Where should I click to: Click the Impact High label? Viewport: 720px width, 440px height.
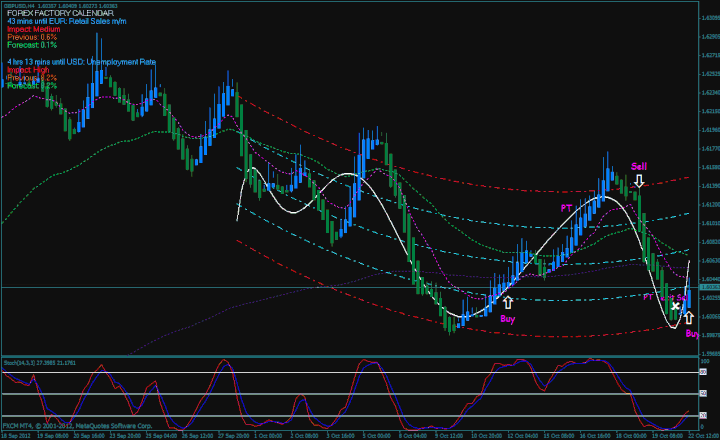point(28,70)
